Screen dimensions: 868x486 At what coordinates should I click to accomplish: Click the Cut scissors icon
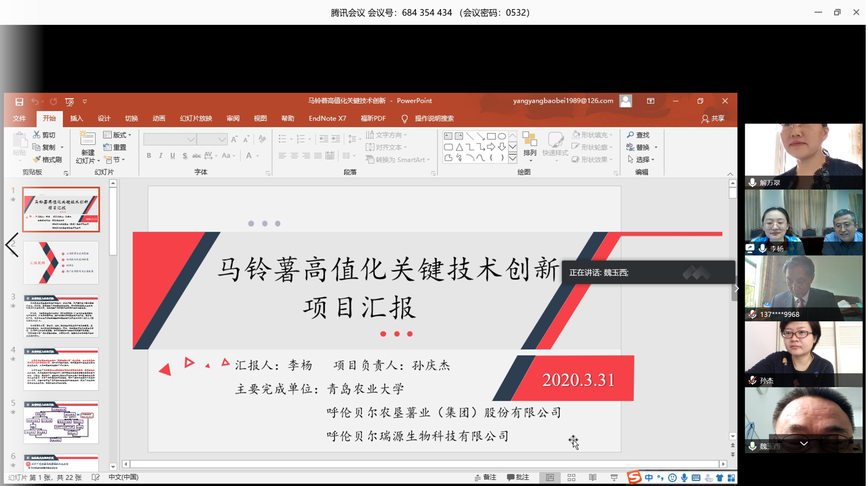(37, 135)
